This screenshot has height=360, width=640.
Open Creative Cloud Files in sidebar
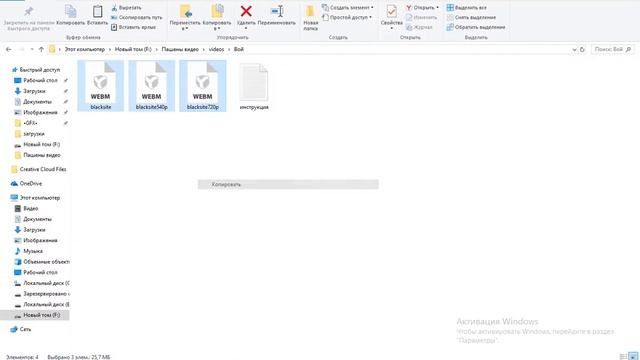(x=43, y=169)
